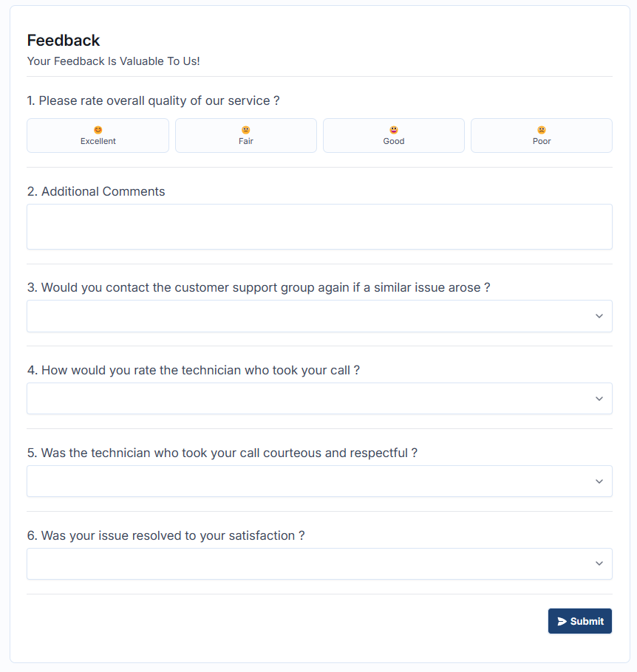Click the chevron arrow for question 4
The width and height of the screenshot is (637, 672).
[599, 399]
